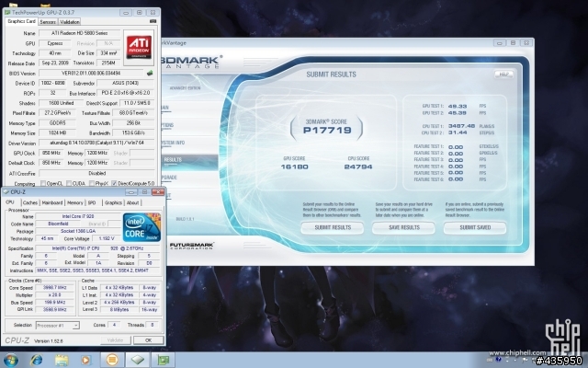Open the Processor #1 selection dropdown
This screenshot has height=368, width=588.
click(x=57, y=326)
